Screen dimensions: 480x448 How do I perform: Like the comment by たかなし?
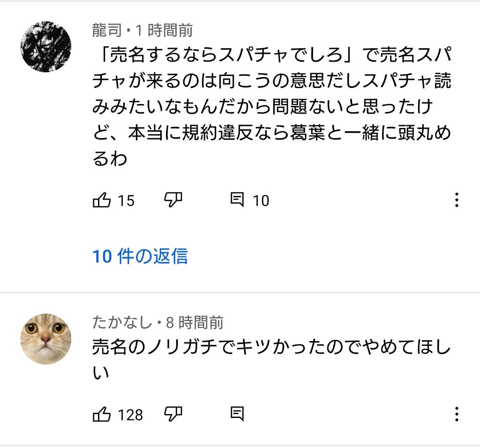point(102,414)
